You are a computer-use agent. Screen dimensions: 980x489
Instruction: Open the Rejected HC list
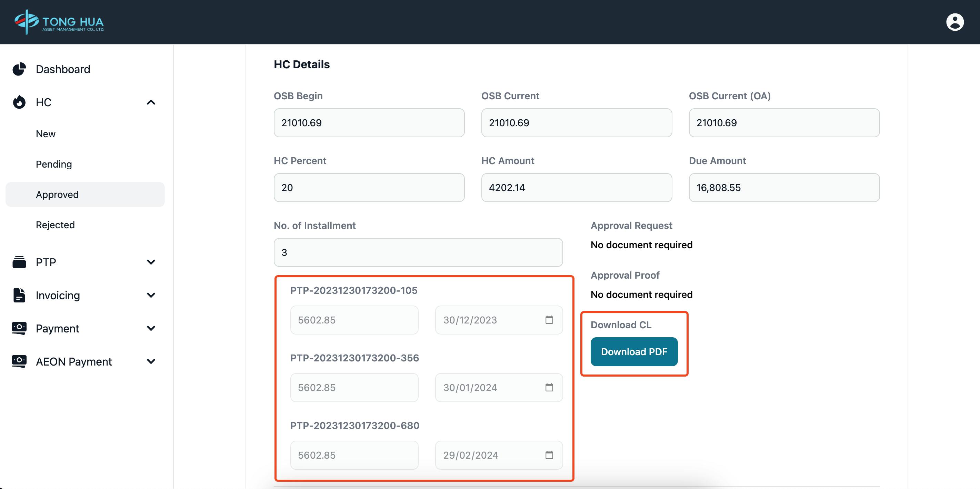pos(55,225)
